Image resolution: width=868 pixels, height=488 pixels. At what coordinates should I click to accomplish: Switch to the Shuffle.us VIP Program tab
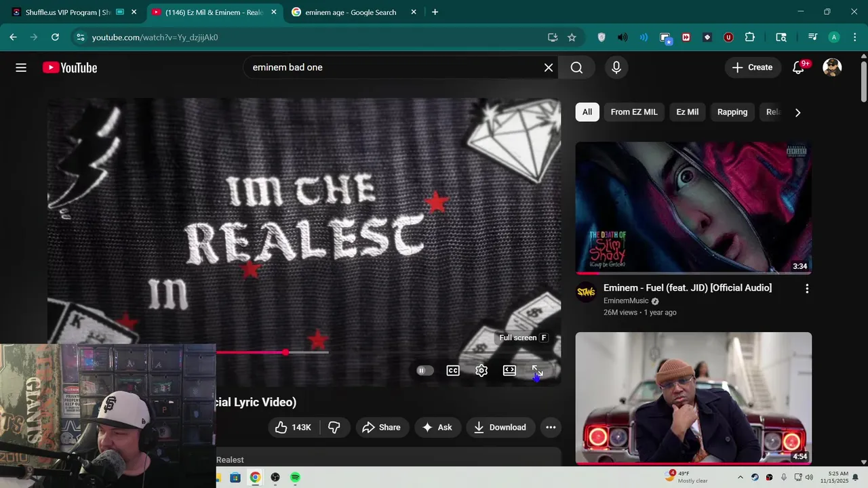pos(68,12)
